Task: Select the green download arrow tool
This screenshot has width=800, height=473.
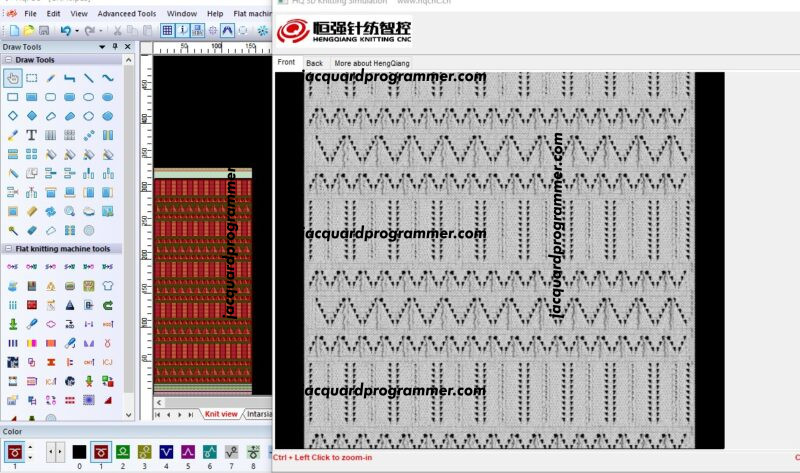Action: click(x=13, y=324)
